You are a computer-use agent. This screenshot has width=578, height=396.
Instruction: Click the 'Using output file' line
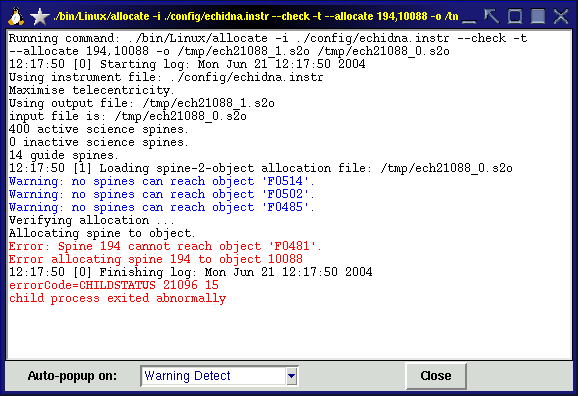[142, 103]
